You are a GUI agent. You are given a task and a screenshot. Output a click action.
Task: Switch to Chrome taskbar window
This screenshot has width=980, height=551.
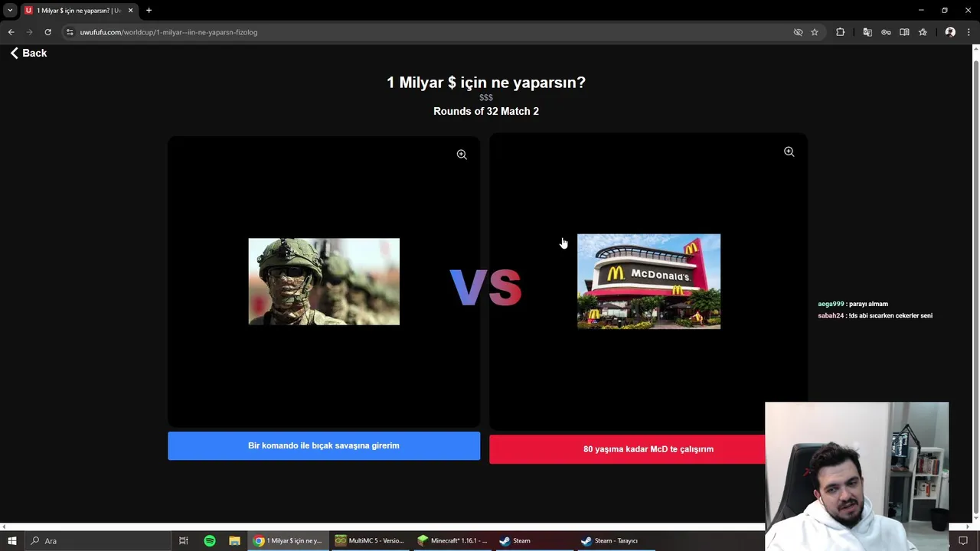click(289, 540)
